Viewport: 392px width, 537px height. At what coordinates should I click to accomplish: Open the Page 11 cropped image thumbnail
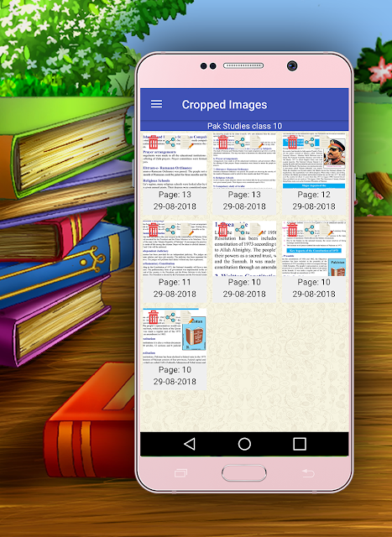tap(175, 248)
